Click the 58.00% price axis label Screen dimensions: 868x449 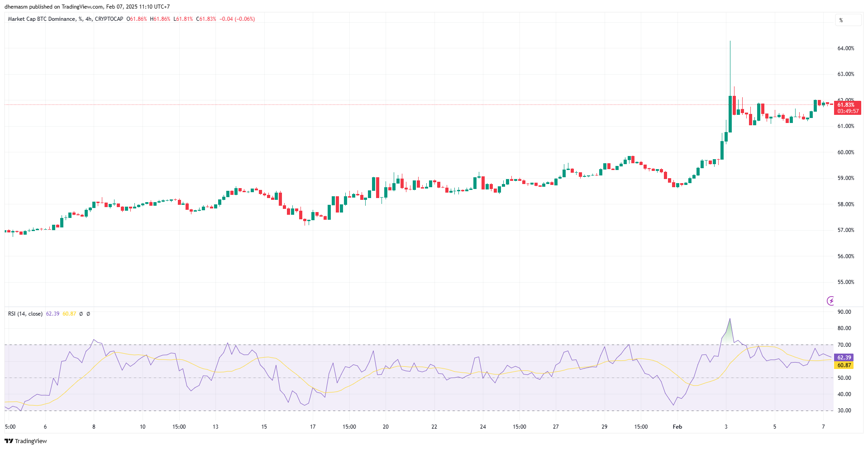pos(846,204)
